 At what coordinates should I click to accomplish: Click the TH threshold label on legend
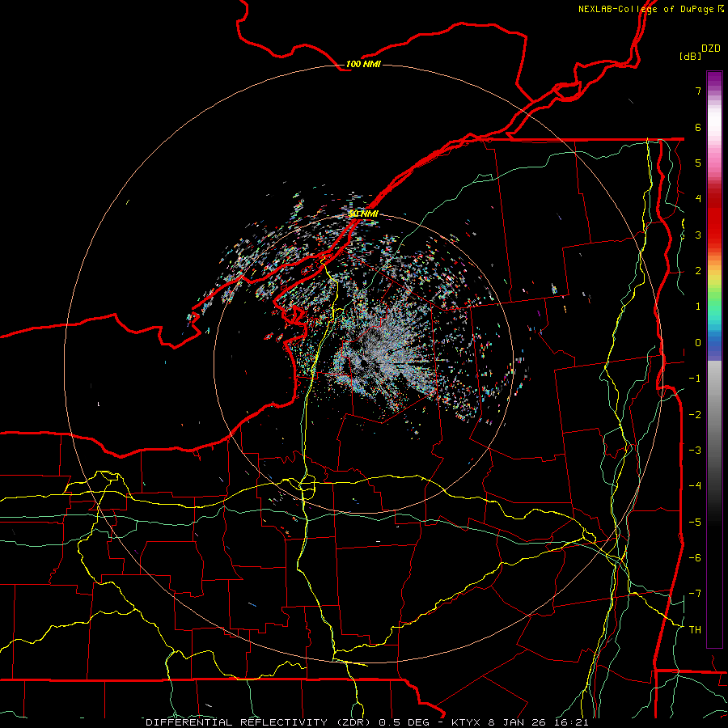[695, 629]
